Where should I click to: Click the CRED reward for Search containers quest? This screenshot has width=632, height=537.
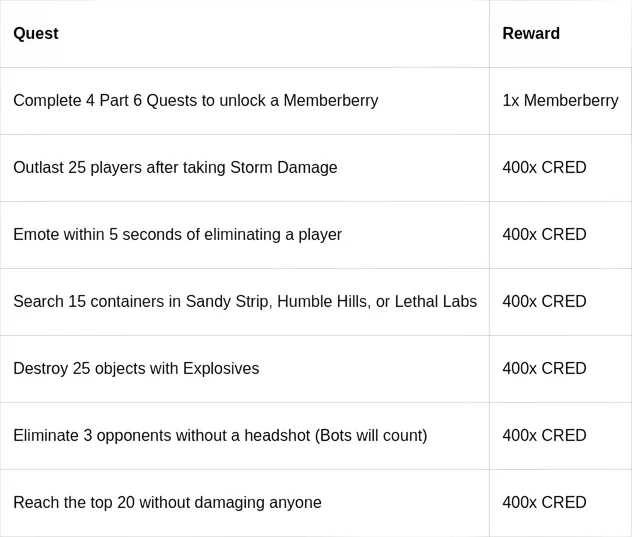544,302
